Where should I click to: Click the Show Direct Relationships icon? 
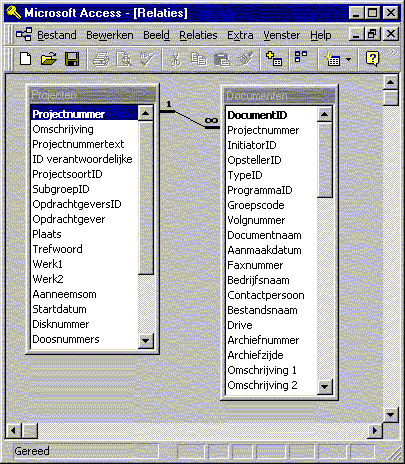pyautogui.click(x=301, y=57)
